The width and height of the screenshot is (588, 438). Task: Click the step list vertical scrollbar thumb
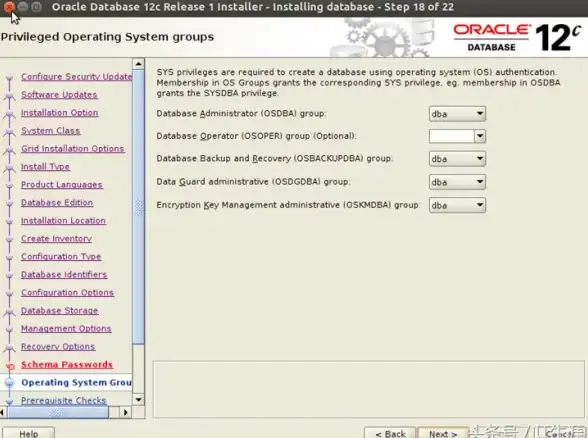point(138,207)
